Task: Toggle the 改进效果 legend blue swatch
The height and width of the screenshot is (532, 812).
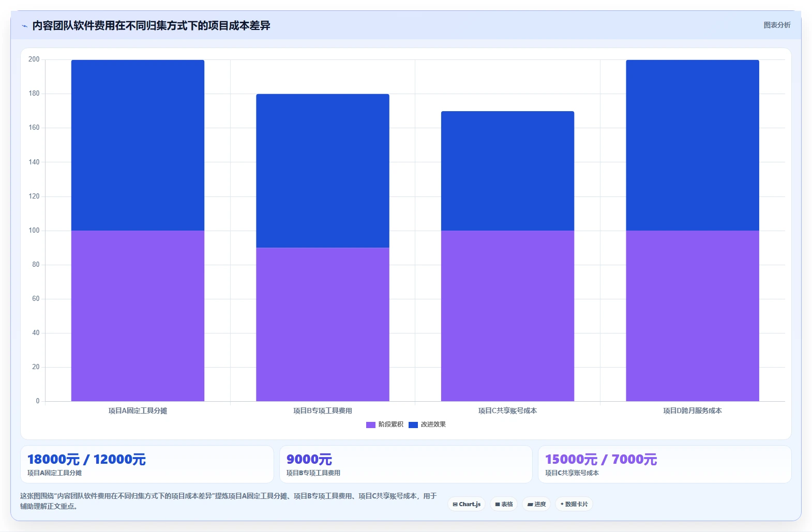Action: [413, 425]
